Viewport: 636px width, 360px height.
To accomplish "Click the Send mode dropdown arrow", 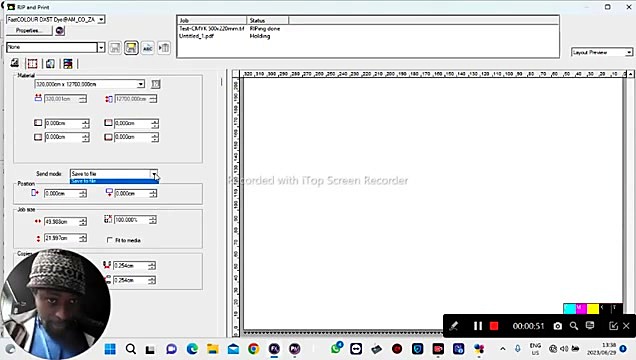I will click(154, 174).
